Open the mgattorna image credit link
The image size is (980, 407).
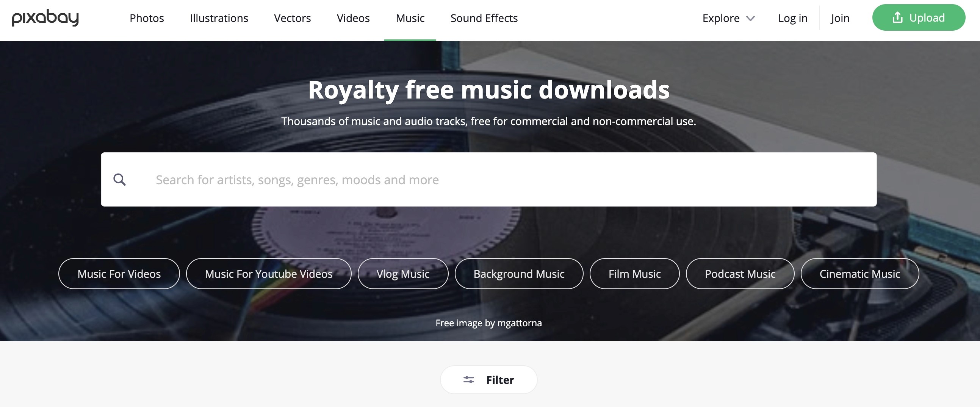click(x=519, y=323)
